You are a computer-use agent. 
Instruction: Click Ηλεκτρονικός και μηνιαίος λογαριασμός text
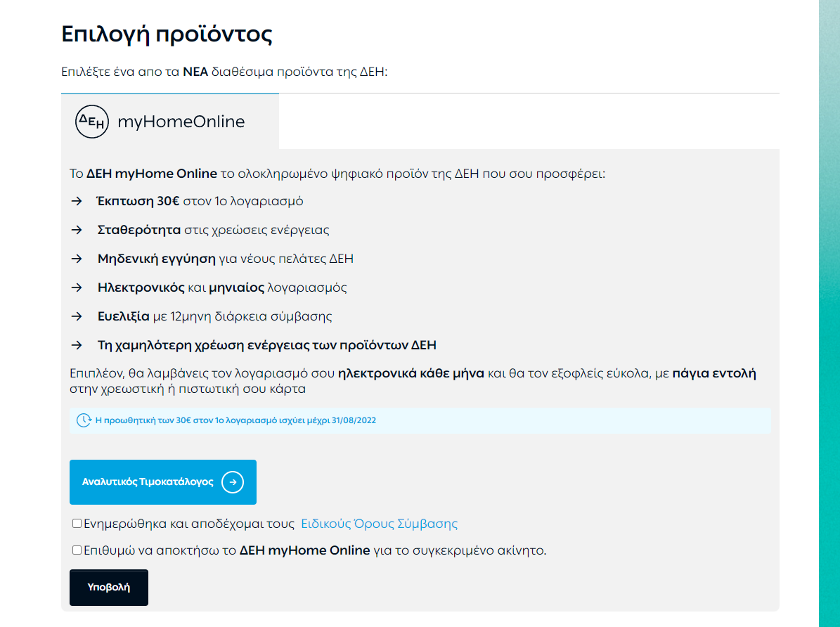[x=222, y=287]
